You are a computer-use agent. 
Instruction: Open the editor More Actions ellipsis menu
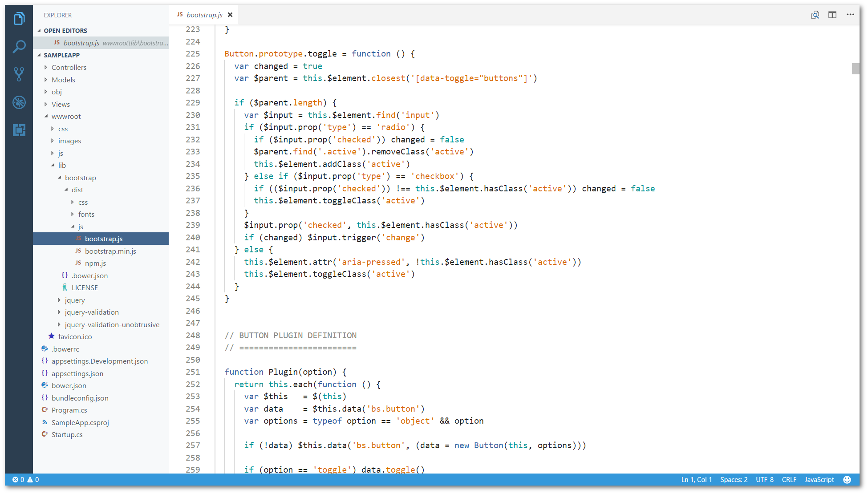click(x=850, y=15)
